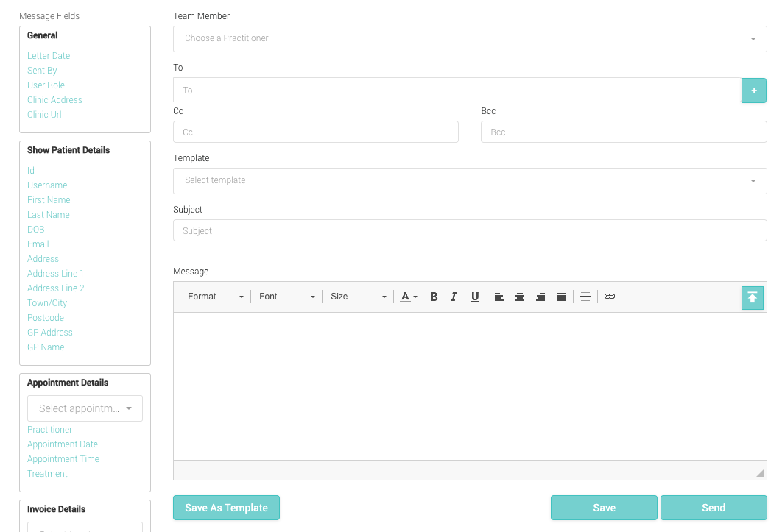This screenshot has height=532, width=782.
Task: Insert a horizontal line in the message
Action: [x=585, y=297]
